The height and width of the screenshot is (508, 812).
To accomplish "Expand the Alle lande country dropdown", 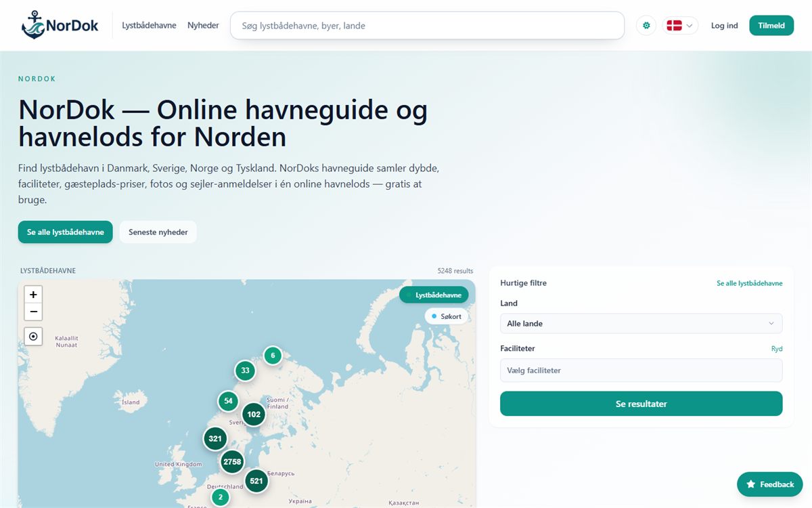I will coord(641,323).
